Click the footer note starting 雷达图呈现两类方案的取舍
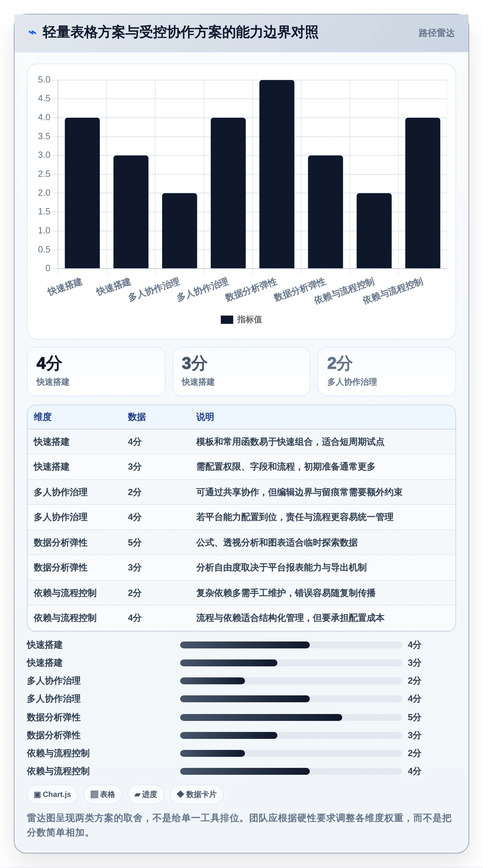This screenshot has height=868, width=483. click(x=239, y=825)
